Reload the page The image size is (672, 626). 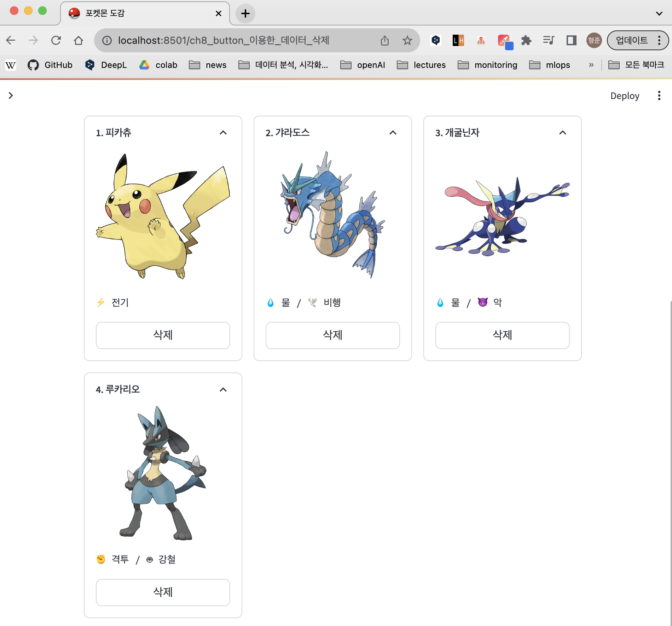[x=56, y=40]
